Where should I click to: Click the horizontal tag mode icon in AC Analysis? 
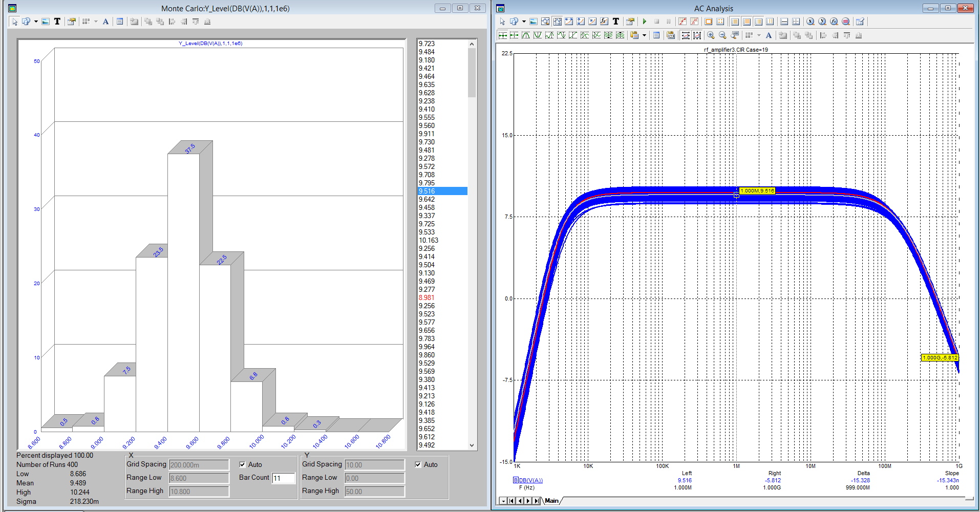[569, 22]
